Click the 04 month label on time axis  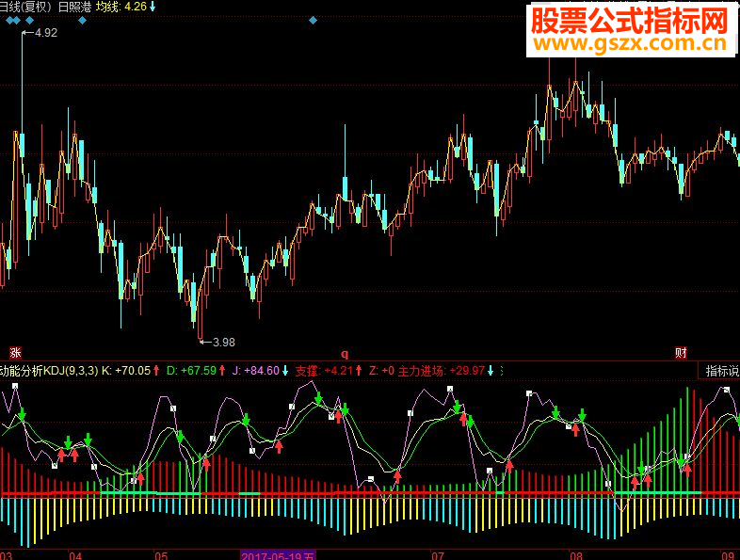tap(75, 555)
